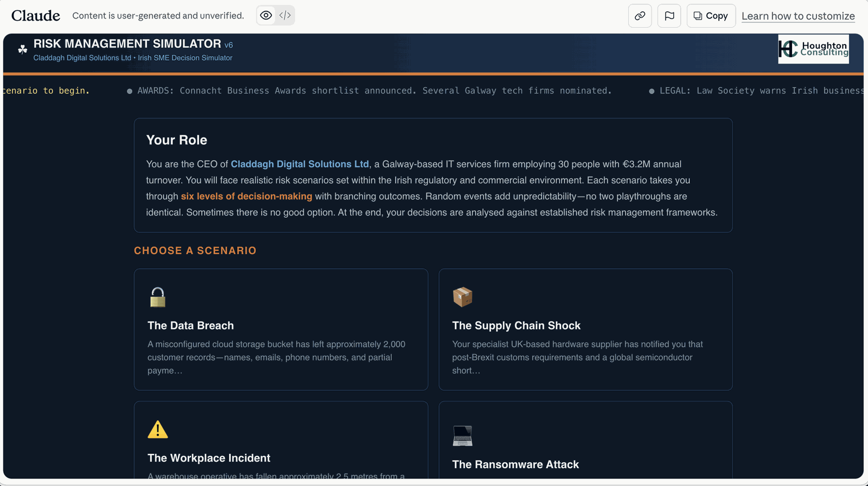
Task: Click the Choose a Scenario heading
Action: (x=195, y=250)
